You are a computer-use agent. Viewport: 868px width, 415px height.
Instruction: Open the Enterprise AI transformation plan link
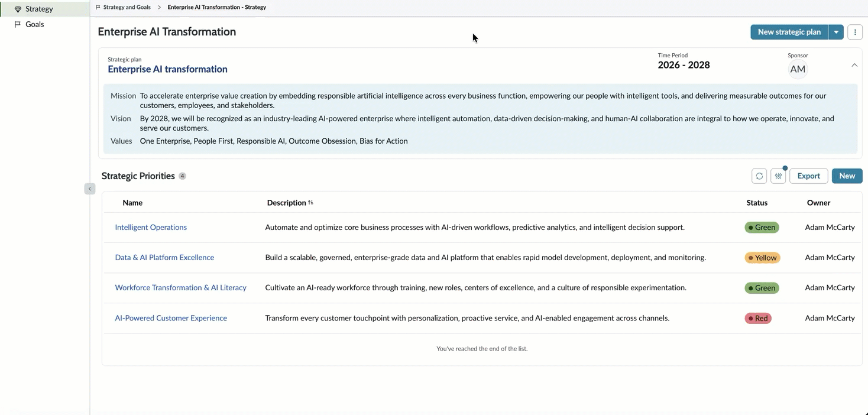[167, 69]
